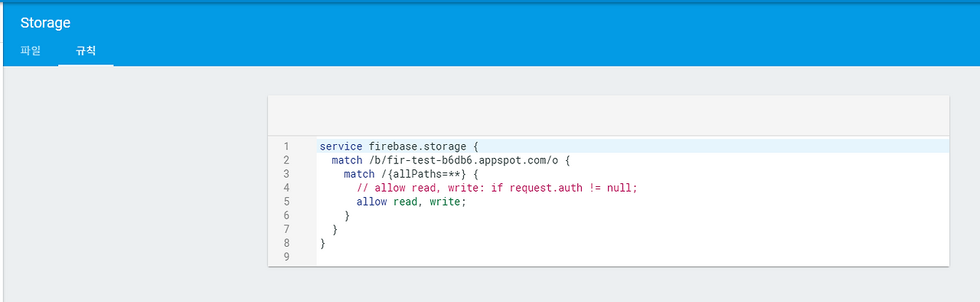Click line number 5 in gutter

coord(286,202)
